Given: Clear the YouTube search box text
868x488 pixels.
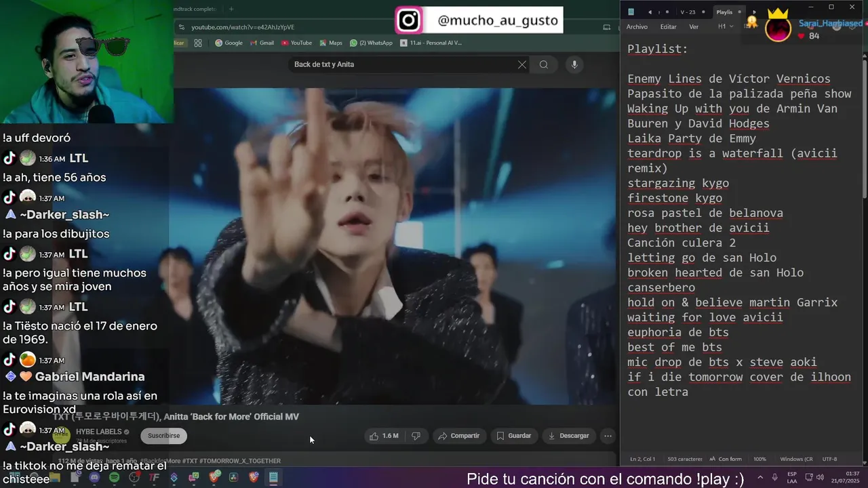Looking at the screenshot, I should coord(522,64).
